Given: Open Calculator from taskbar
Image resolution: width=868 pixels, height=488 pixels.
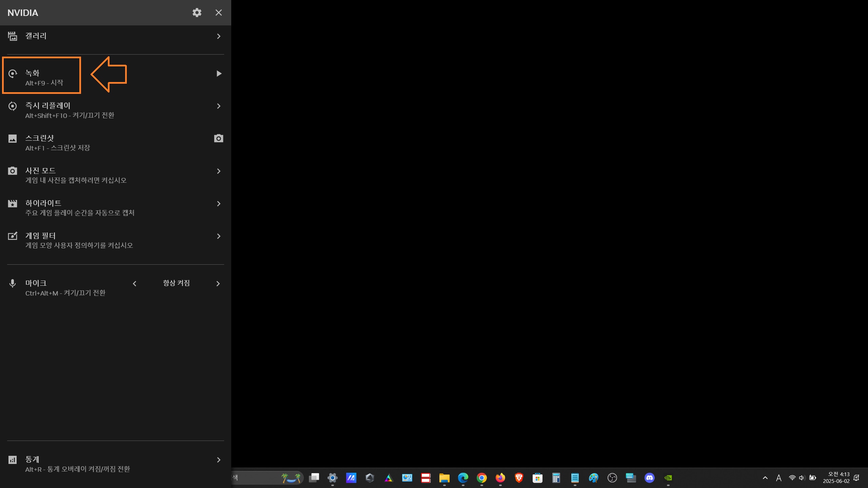Looking at the screenshot, I should point(556,478).
